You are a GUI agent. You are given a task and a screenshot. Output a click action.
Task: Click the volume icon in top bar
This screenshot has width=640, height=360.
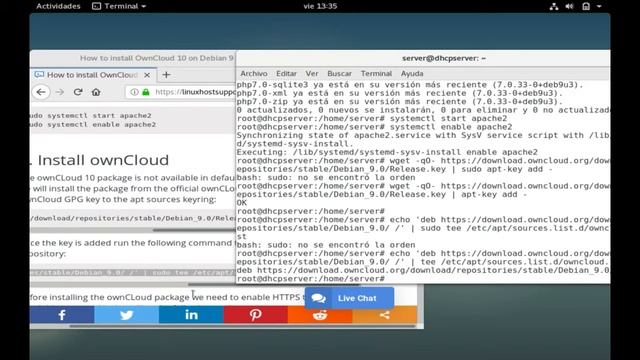[x=569, y=6]
